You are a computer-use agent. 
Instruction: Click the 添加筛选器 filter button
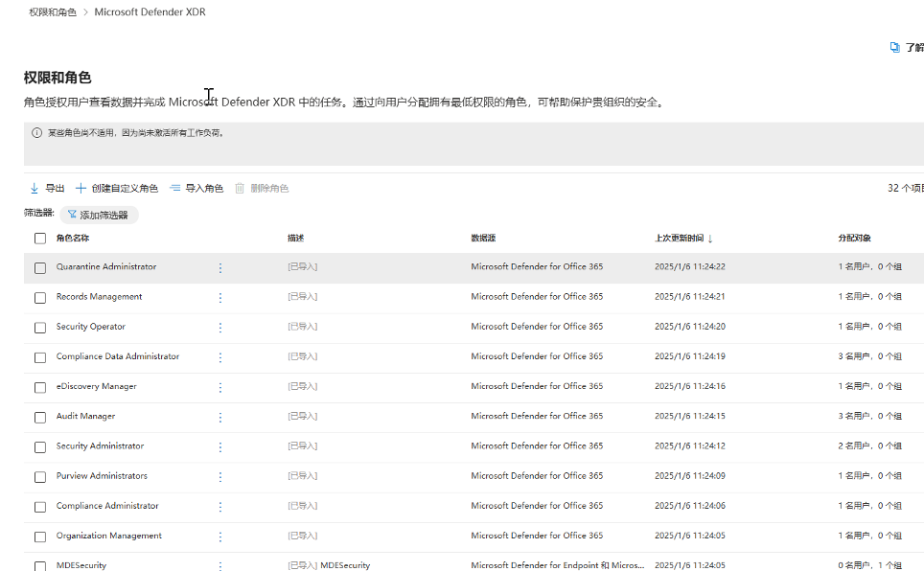[x=99, y=215]
